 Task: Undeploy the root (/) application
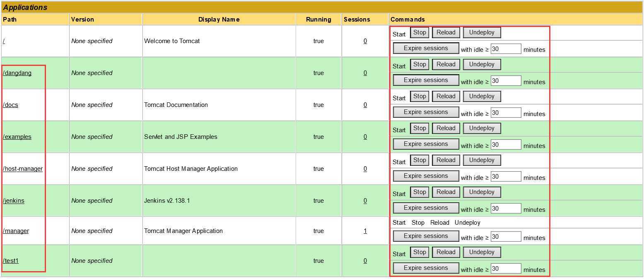(482, 32)
